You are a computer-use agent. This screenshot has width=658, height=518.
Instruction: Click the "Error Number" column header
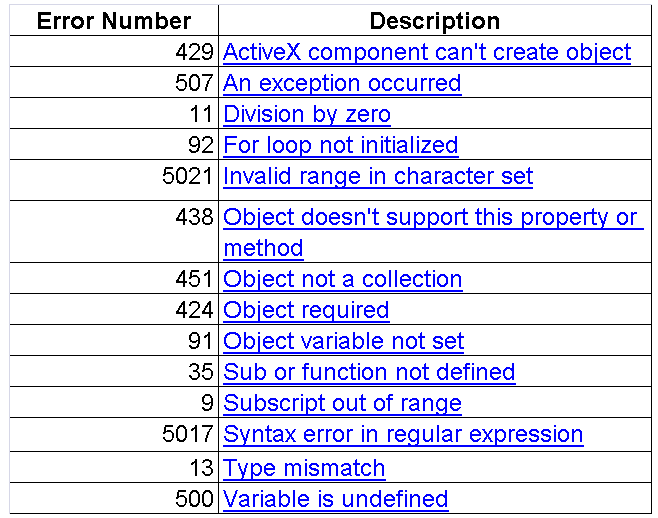[x=114, y=21]
